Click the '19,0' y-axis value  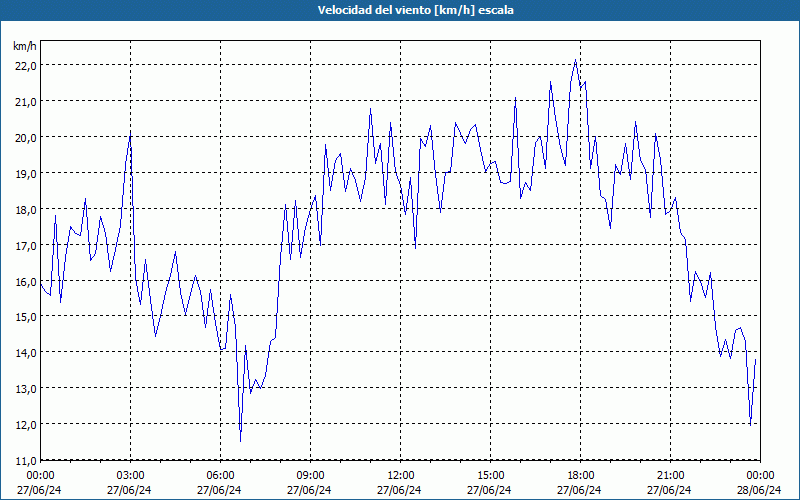point(25,173)
